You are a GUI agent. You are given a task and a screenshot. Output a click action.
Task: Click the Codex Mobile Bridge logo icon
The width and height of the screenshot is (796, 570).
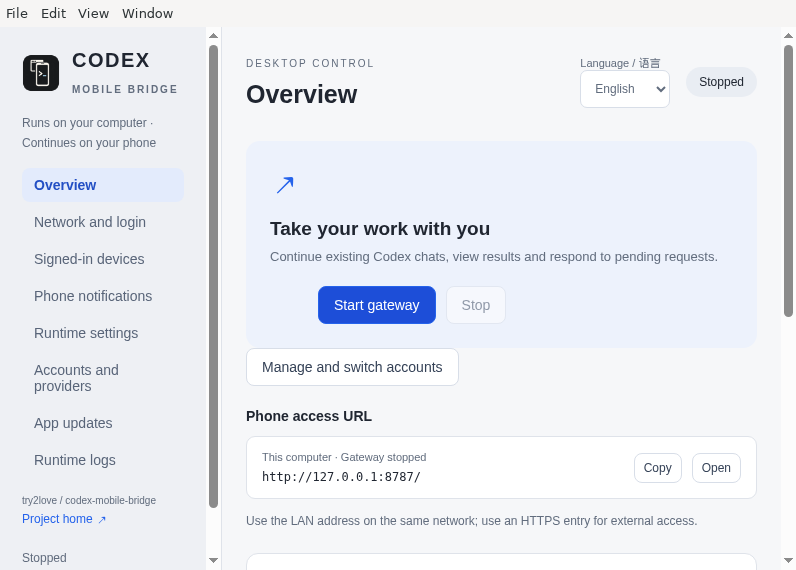click(41, 73)
